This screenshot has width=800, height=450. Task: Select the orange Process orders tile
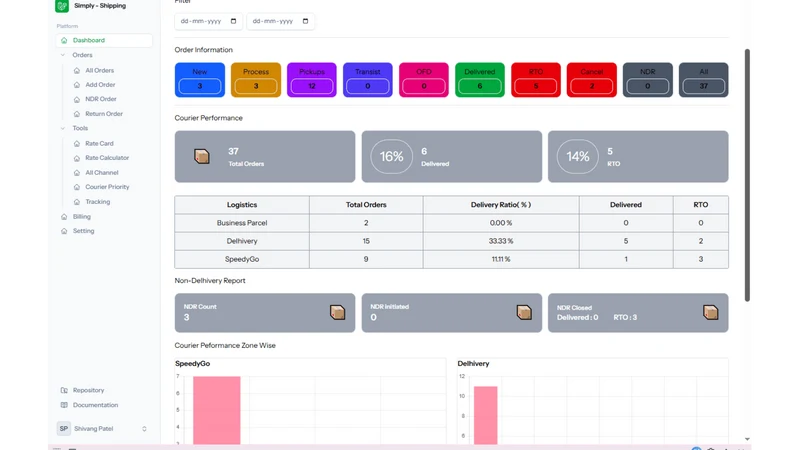tap(256, 80)
